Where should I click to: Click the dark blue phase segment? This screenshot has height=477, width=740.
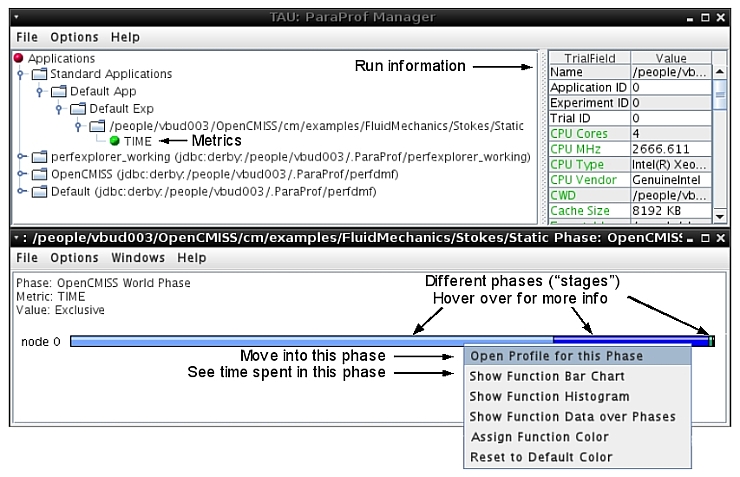631,341
